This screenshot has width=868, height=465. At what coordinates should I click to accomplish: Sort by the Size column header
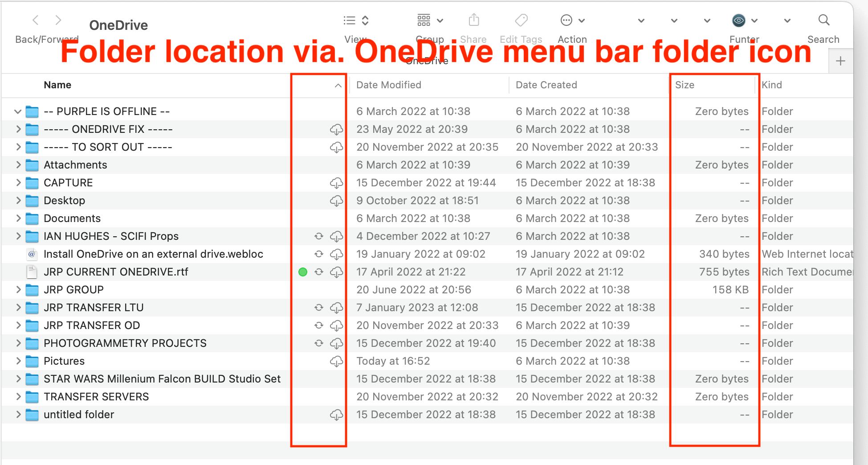coord(685,85)
